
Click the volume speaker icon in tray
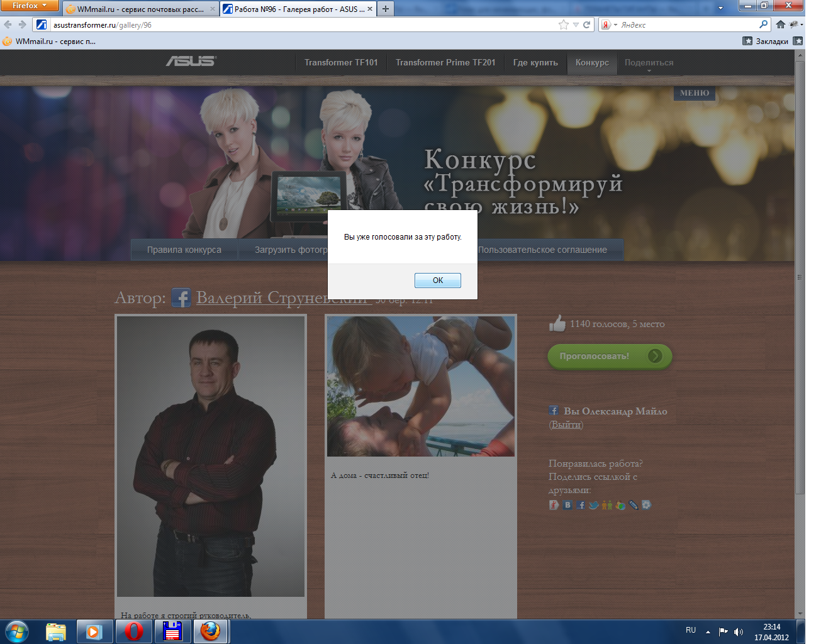[x=739, y=631]
